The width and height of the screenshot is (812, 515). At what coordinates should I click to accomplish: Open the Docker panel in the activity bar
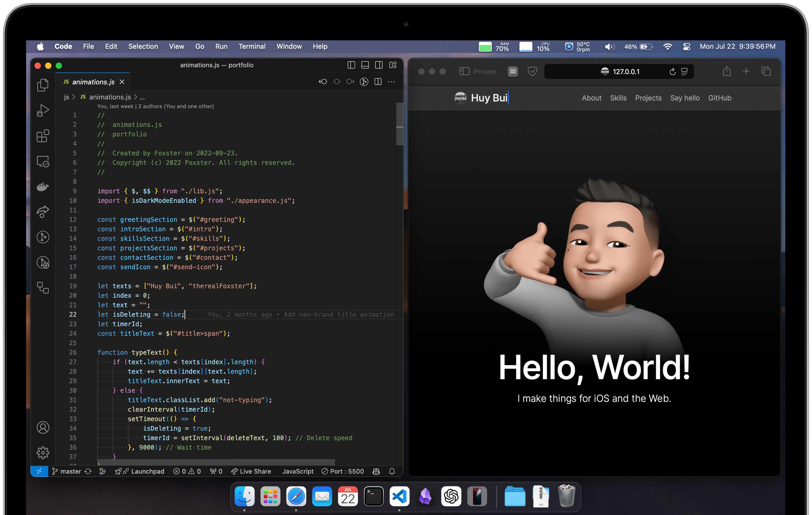click(x=43, y=187)
